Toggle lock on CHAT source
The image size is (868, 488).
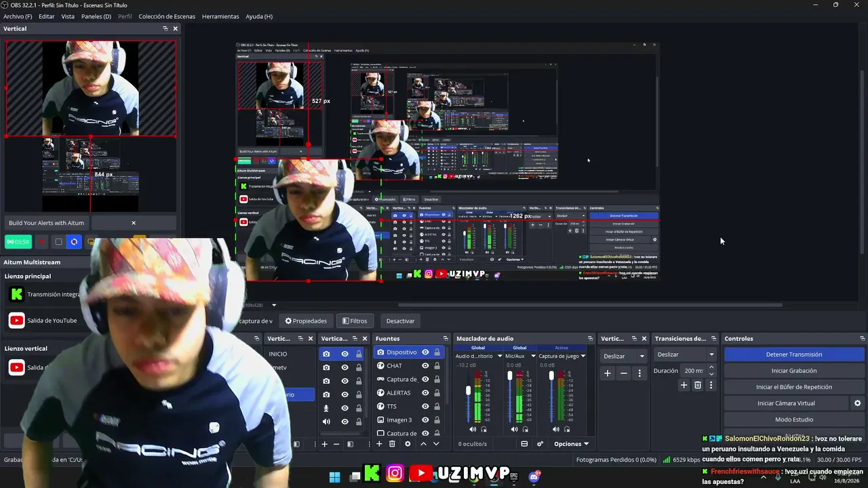click(x=437, y=366)
